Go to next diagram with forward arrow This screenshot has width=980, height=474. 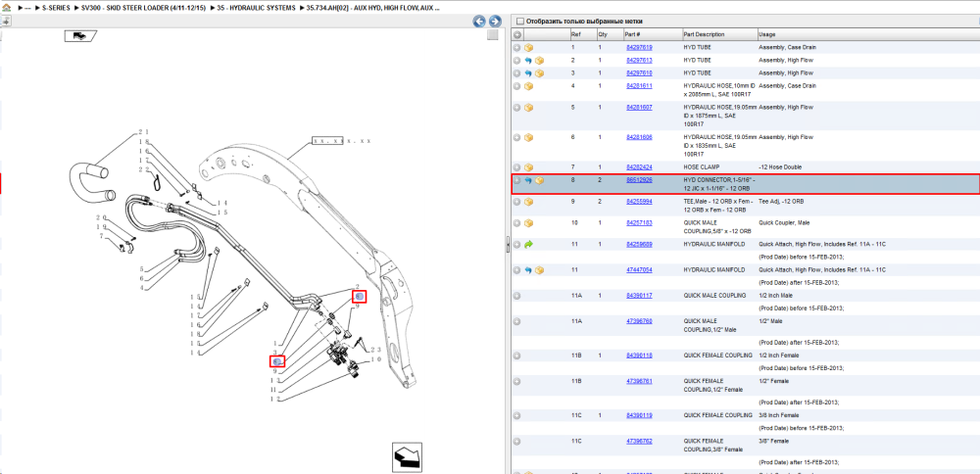tap(495, 22)
